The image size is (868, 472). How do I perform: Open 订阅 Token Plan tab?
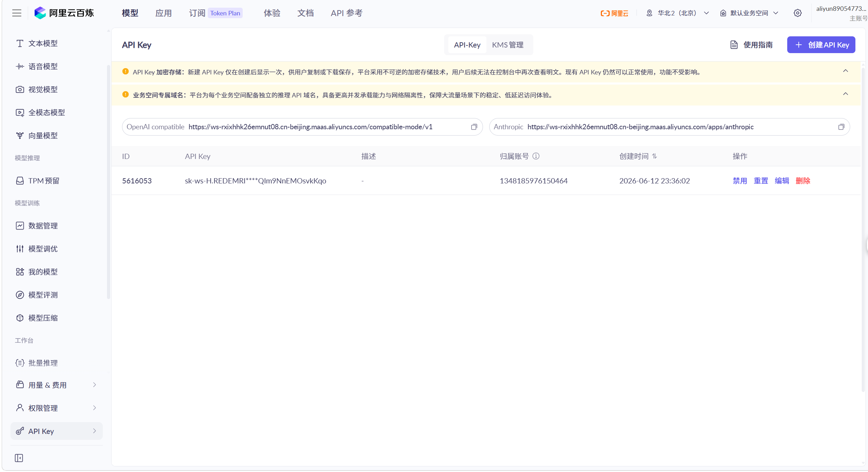click(215, 13)
